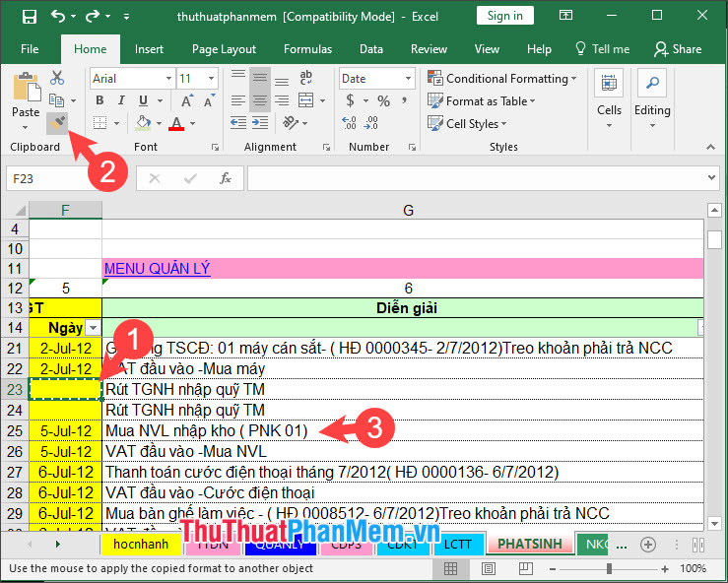Click the Redo arrow icon
Viewport: 728px width, 583px height.
pyautogui.click(x=93, y=16)
